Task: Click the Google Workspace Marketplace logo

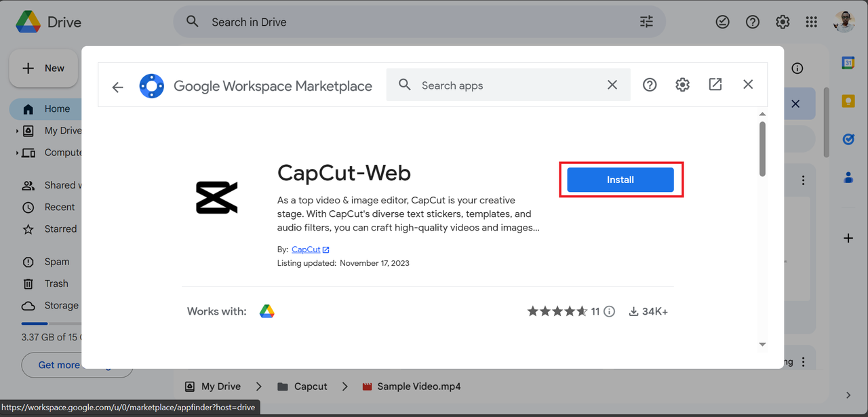Action: [x=151, y=86]
